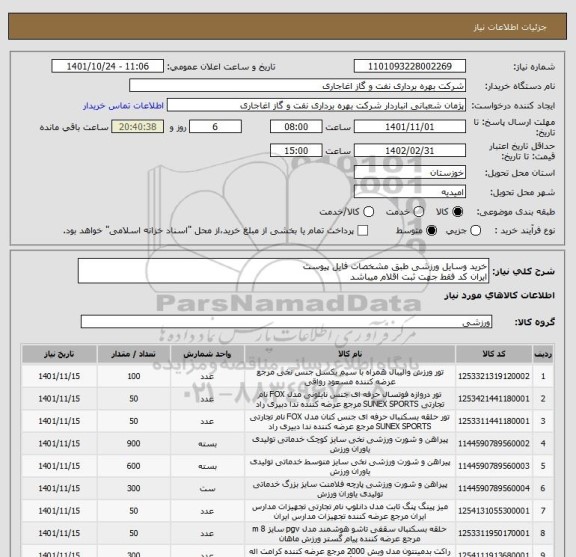
Task: Click the remaining time field 20:40:38
Action: [x=138, y=127]
